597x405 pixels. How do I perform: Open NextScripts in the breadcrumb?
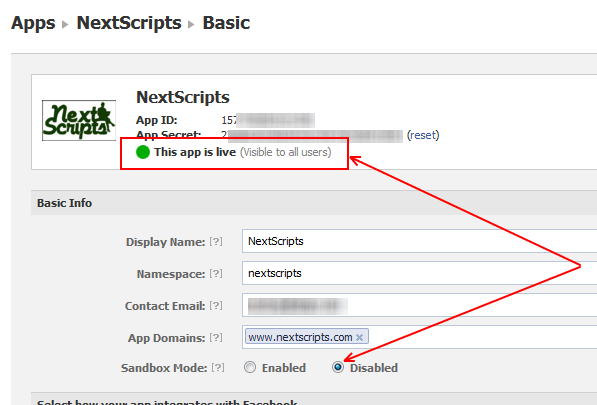(x=129, y=22)
